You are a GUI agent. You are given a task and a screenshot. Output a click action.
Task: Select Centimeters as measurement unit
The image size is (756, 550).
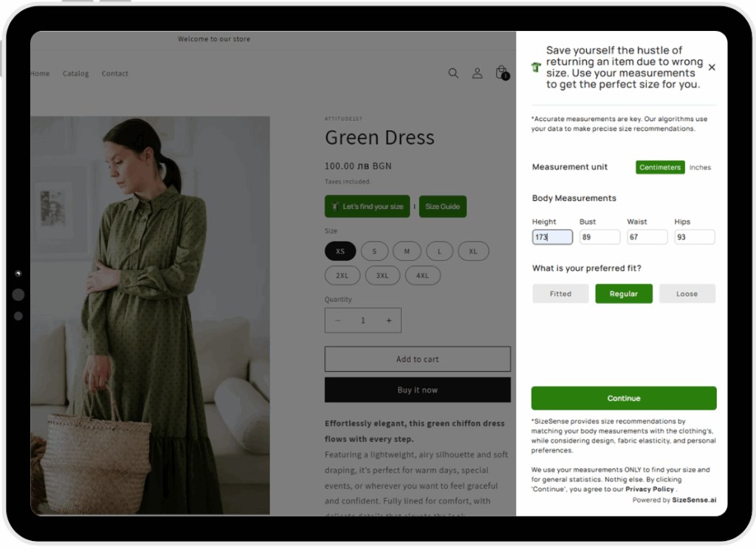click(x=660, y=168)
